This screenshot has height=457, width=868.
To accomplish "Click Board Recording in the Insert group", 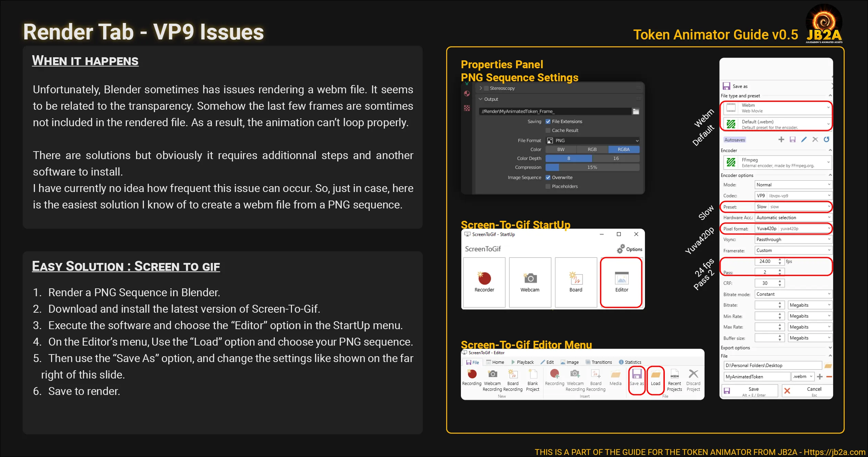I will click(596, 380).
